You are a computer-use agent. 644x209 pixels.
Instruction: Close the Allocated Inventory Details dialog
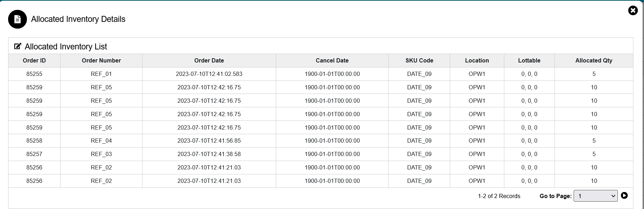tap(633, 11)
